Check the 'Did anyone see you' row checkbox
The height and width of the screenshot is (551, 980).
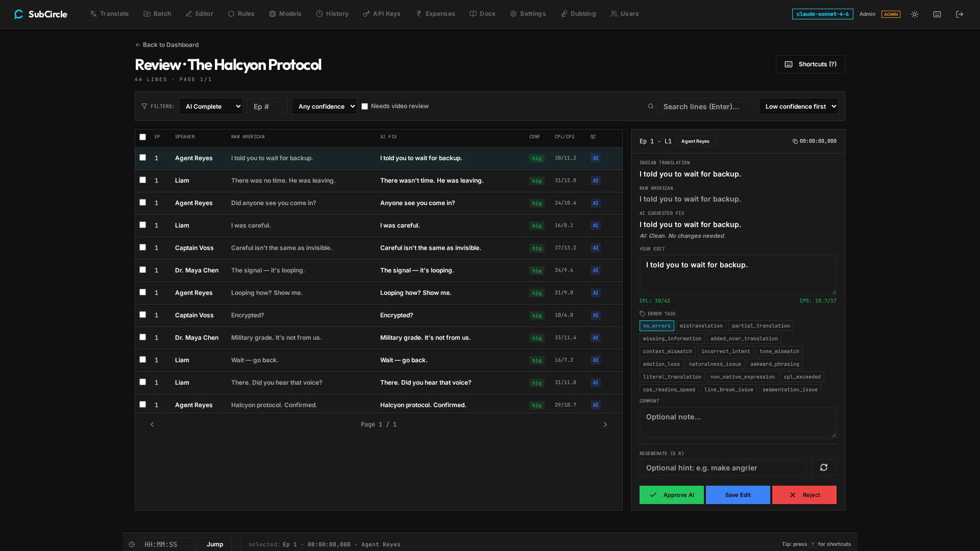pos(142,203)
